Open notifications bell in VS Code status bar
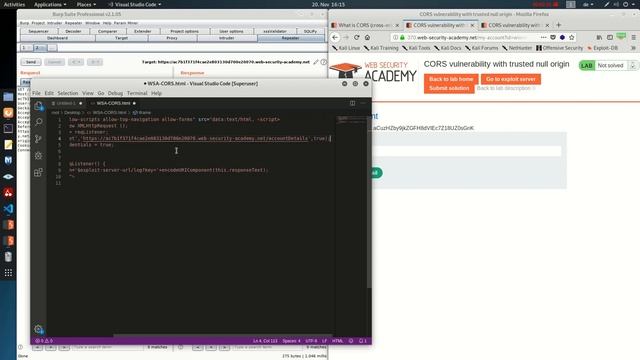Screen dimensions: 640x360 coord(362,341)
